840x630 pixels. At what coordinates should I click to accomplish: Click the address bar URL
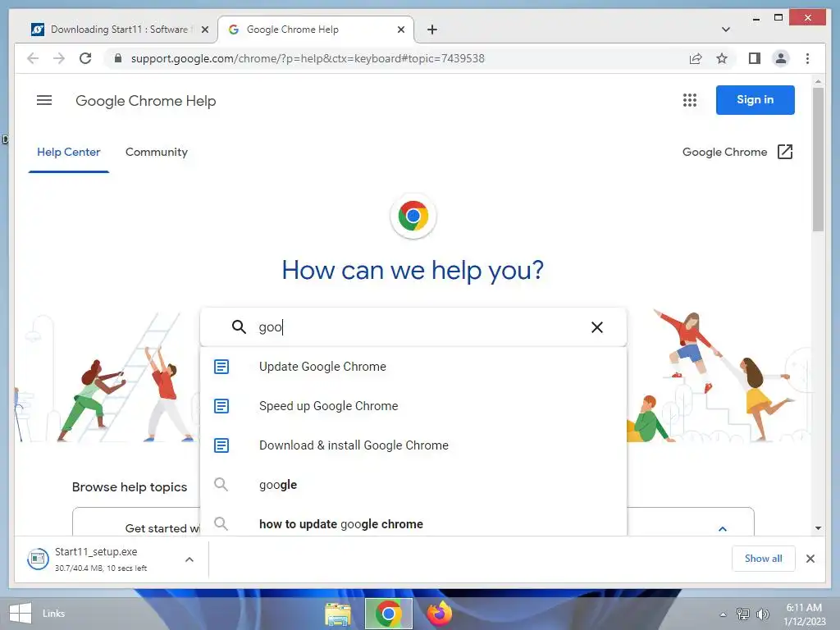pos(308,58)
